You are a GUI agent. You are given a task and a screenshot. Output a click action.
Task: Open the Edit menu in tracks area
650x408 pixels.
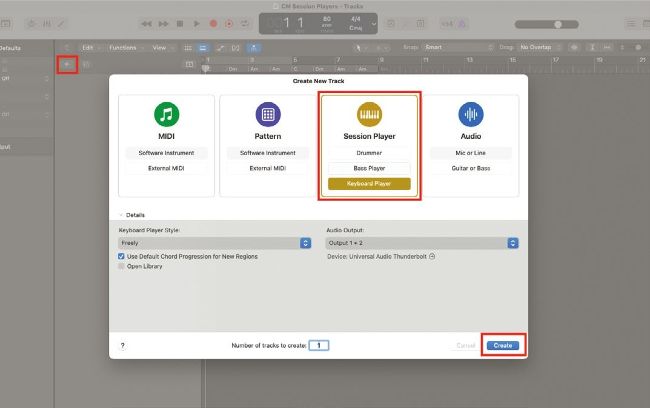point(90,47)
